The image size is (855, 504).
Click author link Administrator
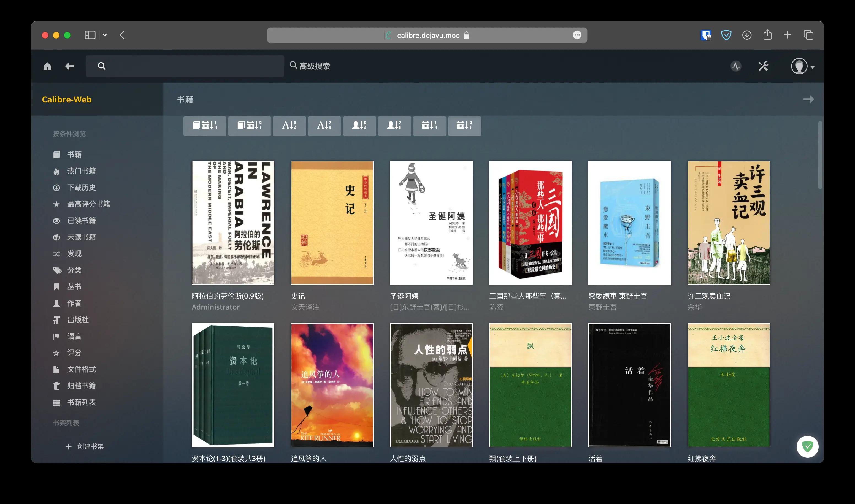pyautogui.click(x=216, y=307)
